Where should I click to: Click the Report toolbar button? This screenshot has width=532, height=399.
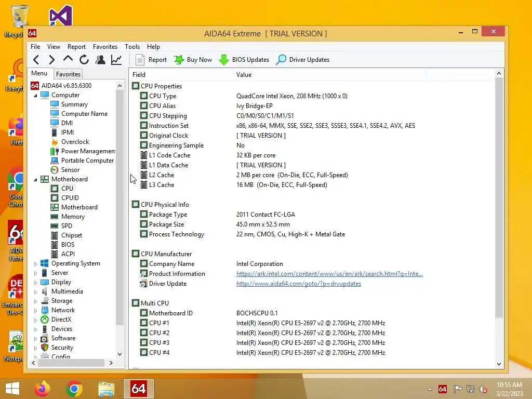(x=151, y=60)
